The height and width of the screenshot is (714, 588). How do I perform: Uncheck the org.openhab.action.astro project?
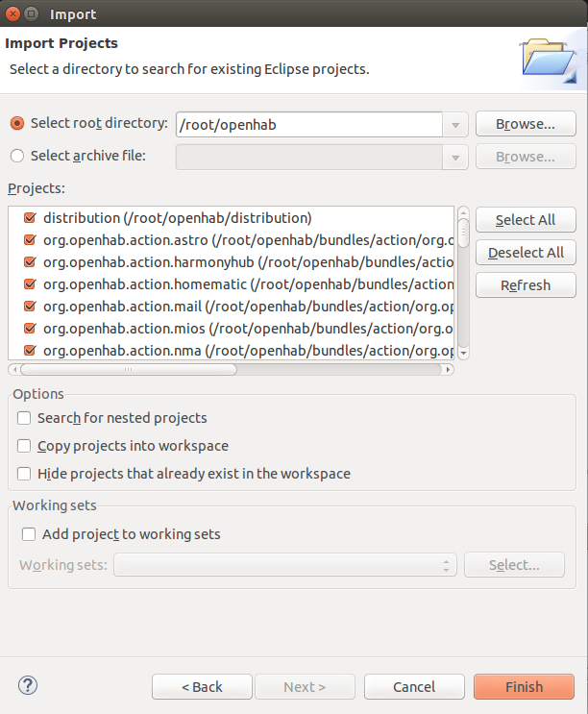tap(29, 240)
